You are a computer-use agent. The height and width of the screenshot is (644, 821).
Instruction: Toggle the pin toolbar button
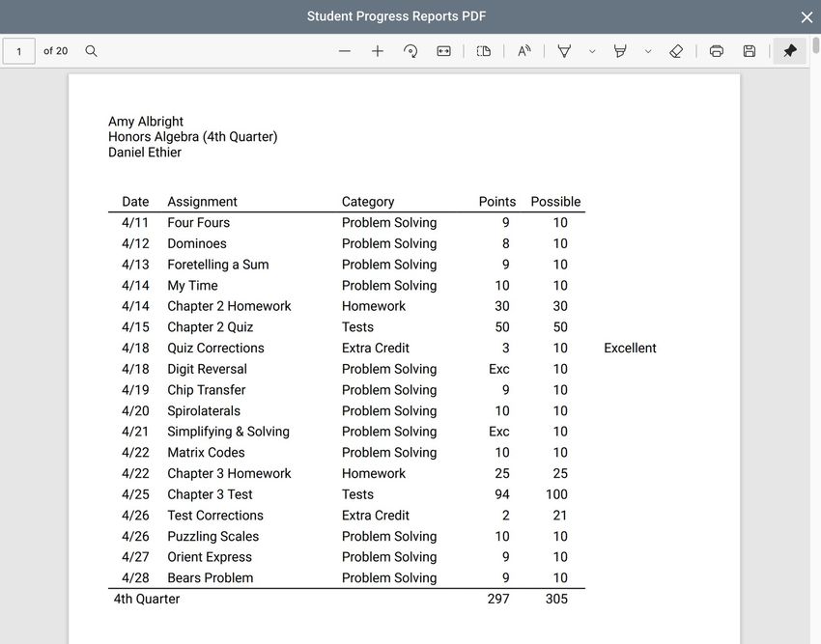(x=789, y=51)
